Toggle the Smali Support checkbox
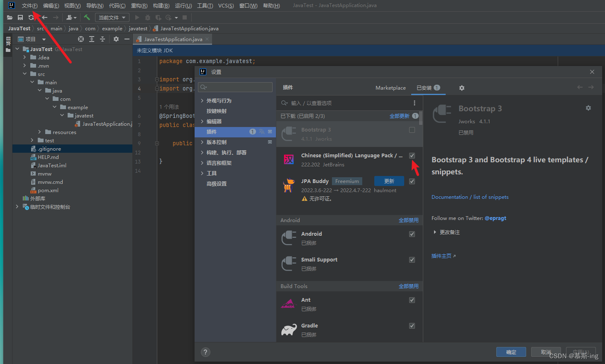 click(x=412, y=260)
